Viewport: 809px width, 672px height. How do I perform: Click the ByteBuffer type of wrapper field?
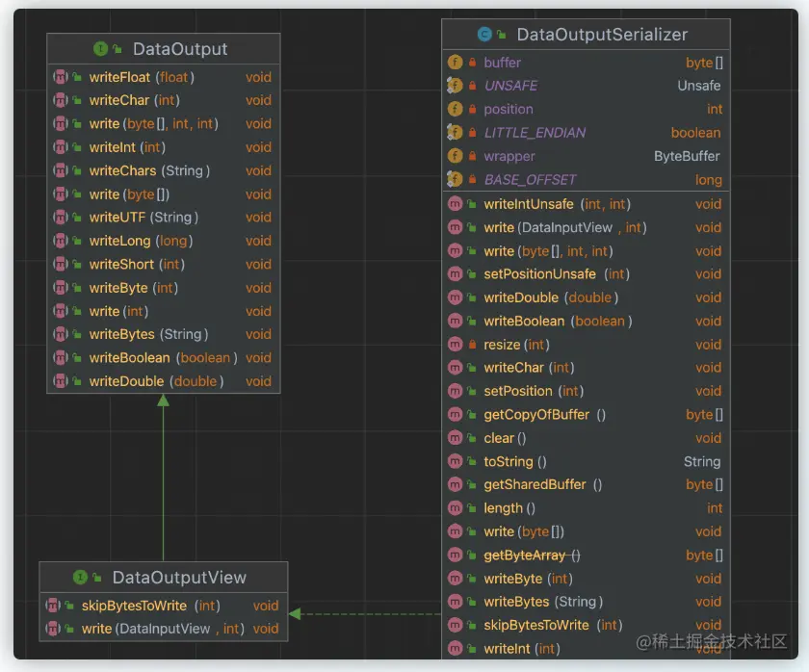[x=687, y=156]
